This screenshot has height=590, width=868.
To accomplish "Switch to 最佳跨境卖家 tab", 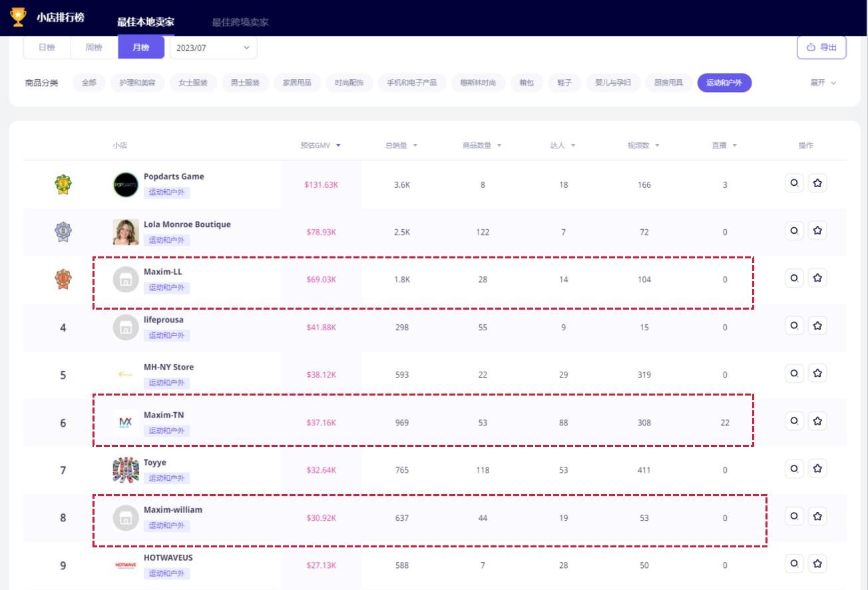I will 240,22.
